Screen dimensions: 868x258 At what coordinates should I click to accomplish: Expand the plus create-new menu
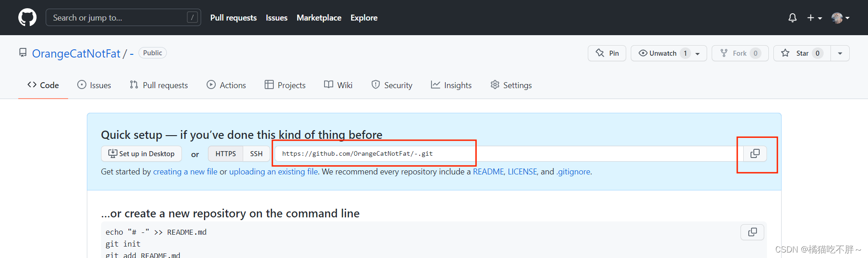815,17
